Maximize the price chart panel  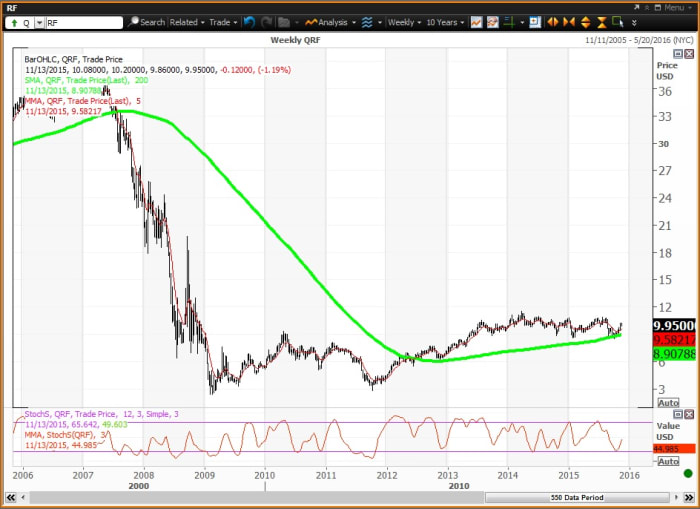point(678,54)
